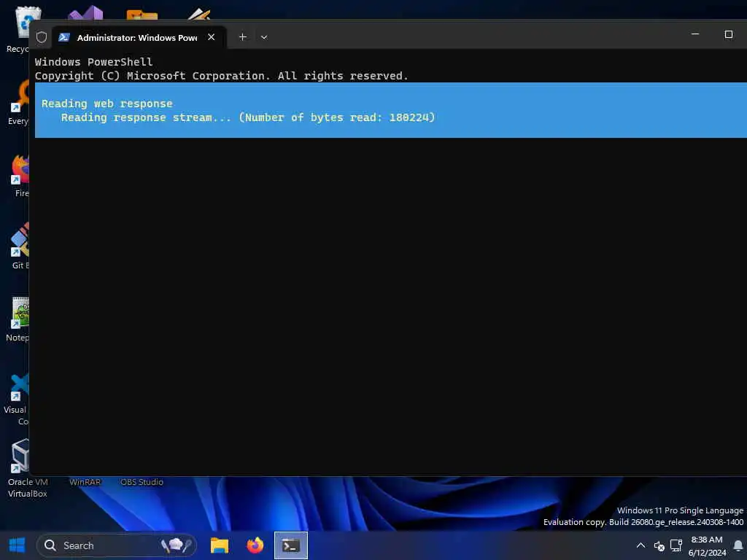Select the Git Bash desktop shortcut
Screen dimensions: 747x560
pyautogui.click(x=20, y=246)
